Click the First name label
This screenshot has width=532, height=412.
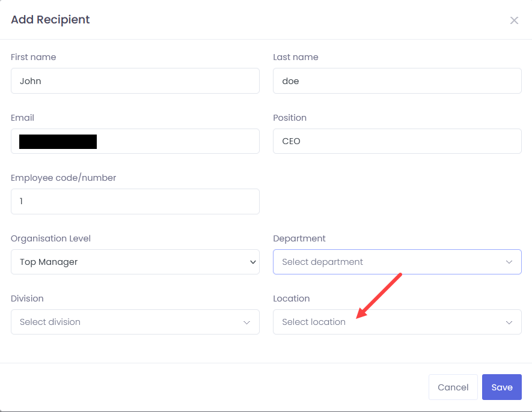click(33, 57)
